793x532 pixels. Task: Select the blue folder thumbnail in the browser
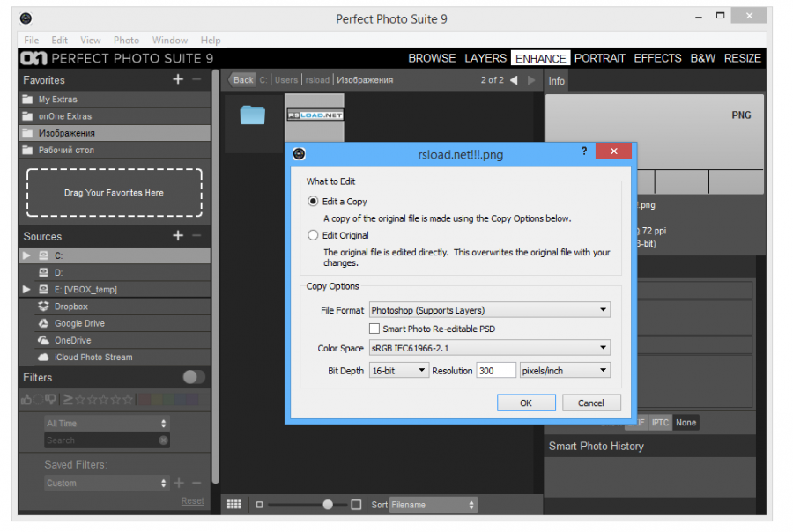click(x=252, y=115)
